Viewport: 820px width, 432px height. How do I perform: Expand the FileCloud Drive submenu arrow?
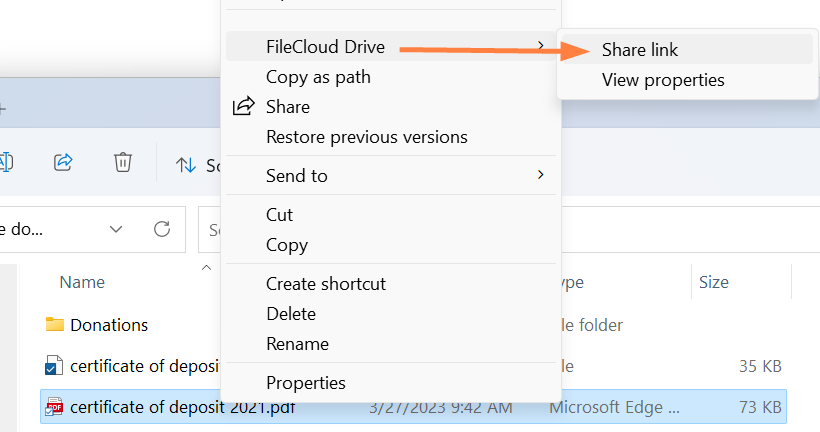point(541,46)
